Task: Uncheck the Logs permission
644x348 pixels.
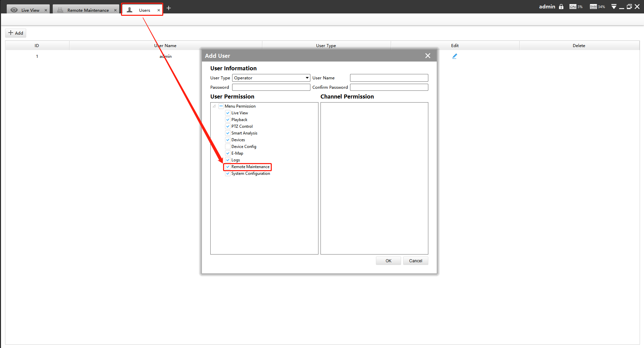Action: 228,160
